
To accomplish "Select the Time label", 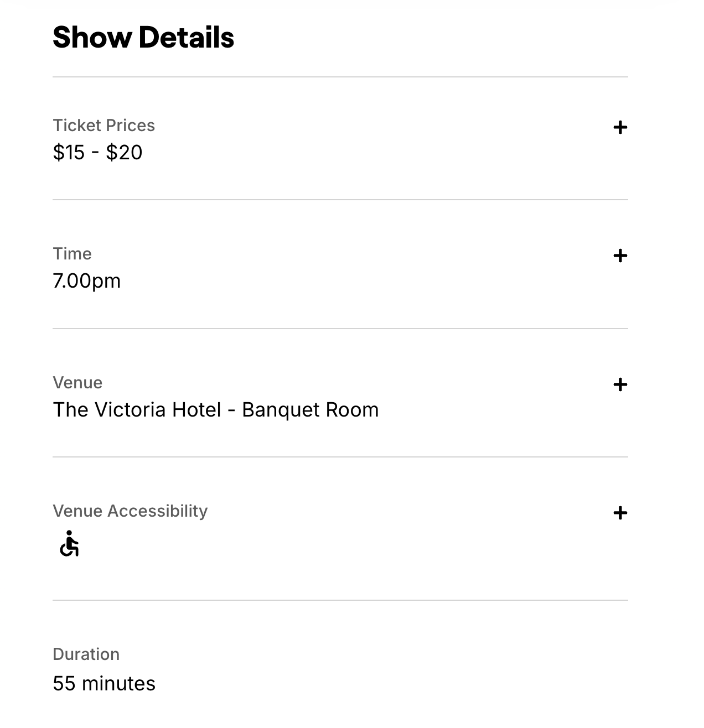I will [x=72, y=254].
